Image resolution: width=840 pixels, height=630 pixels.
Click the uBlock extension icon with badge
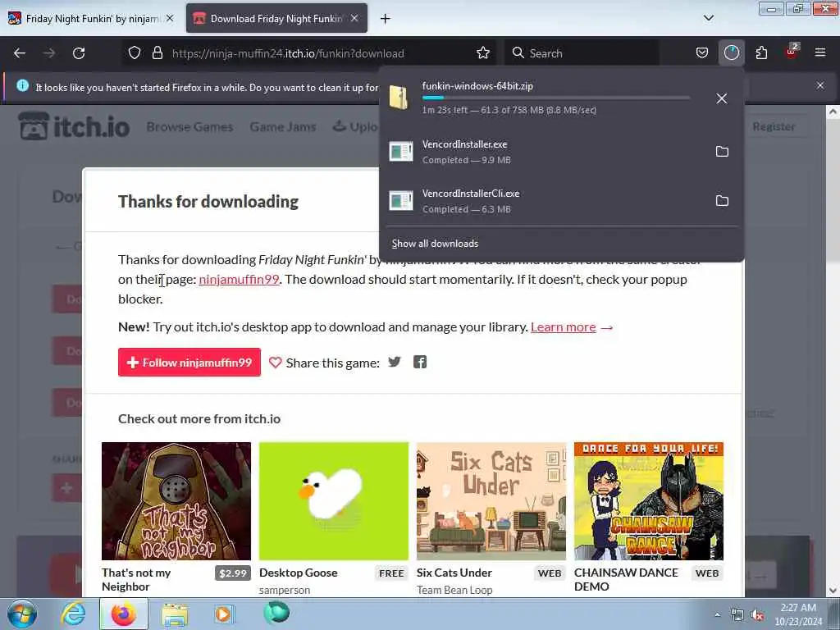[792, 52]
